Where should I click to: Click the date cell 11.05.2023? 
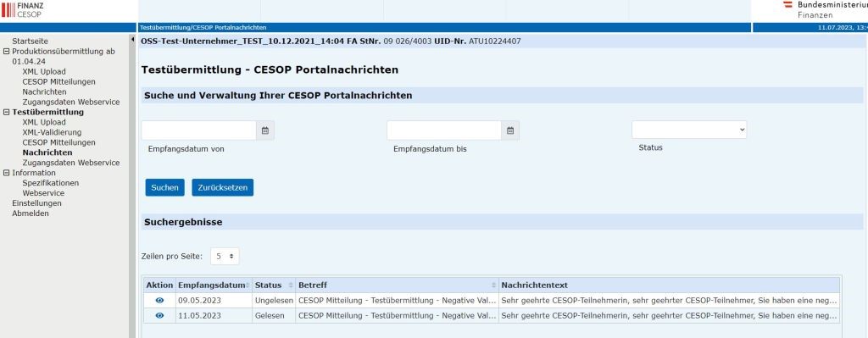tap(214, 315)
